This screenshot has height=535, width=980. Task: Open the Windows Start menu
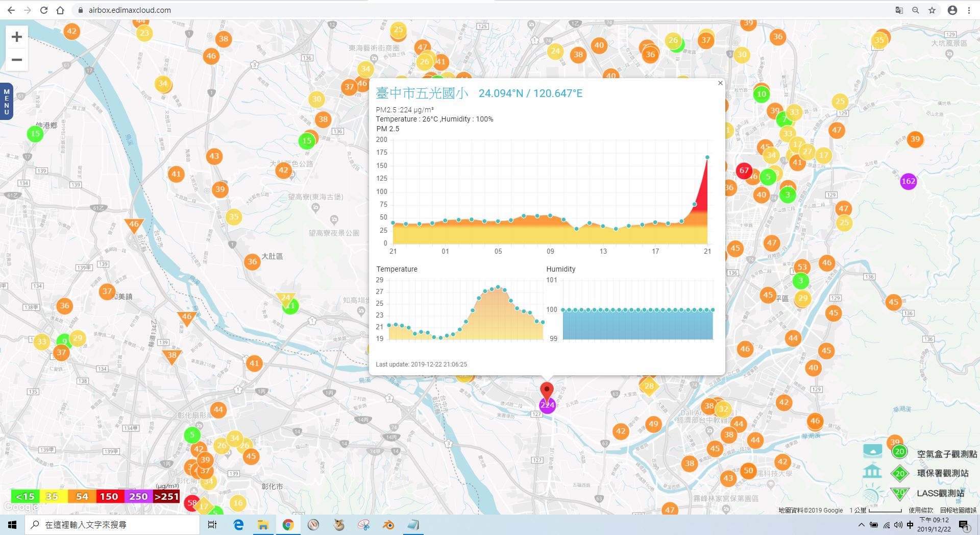12,525
